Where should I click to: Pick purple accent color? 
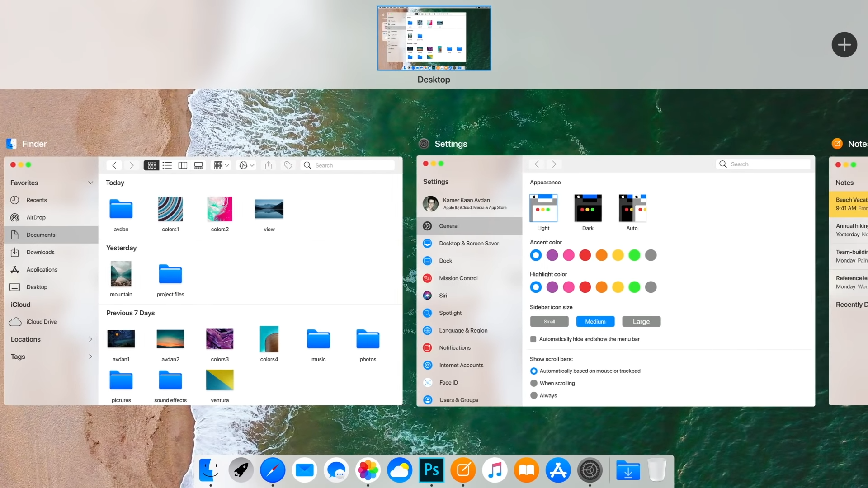(x=552, y=255)
